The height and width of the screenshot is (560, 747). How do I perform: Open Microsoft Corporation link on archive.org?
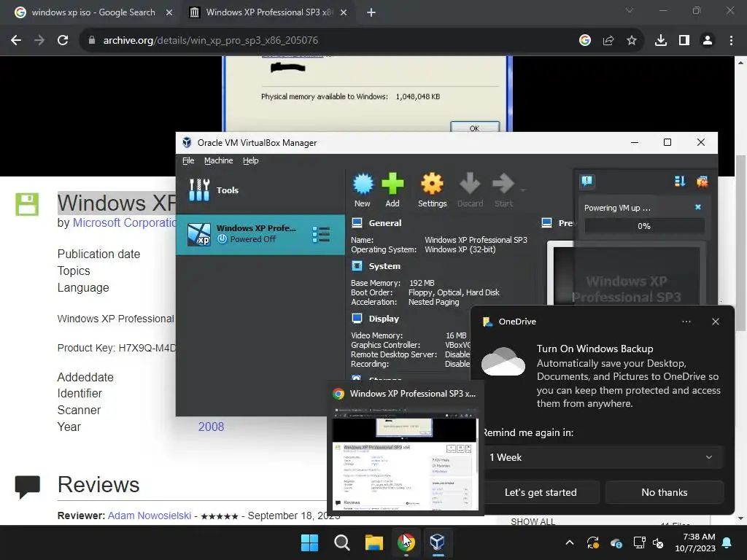click(125, 222)
